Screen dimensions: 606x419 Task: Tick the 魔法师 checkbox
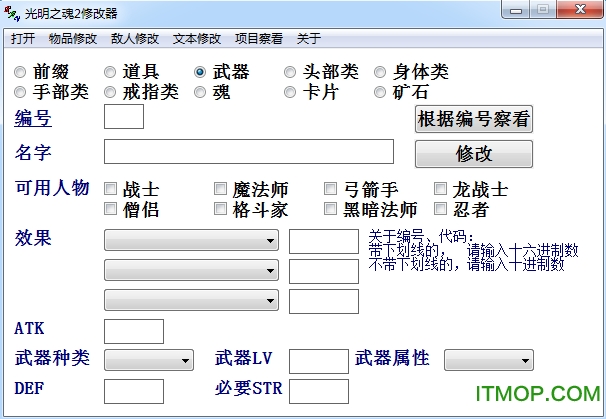click(x=220, y=189)
